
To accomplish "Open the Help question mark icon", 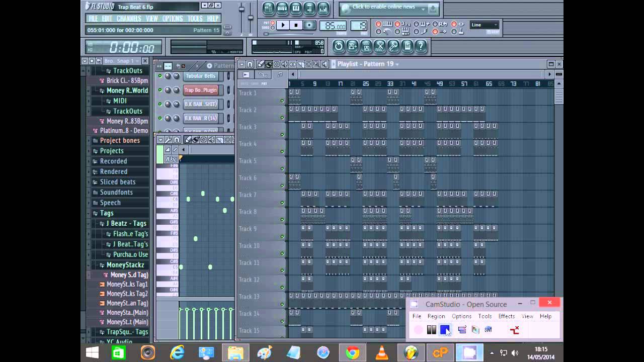I will (421, 46).
